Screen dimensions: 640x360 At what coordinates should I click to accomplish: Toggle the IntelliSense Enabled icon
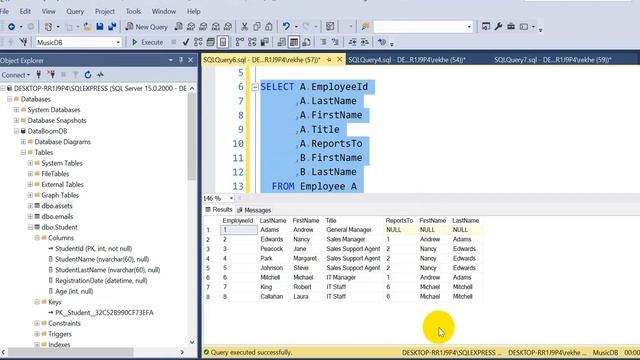point(223,42)
